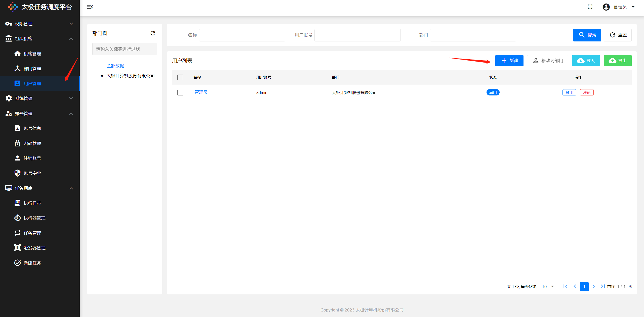644x317 pixels.
Task: Toggle fullscreen mode icon
Action: point(590,7)
